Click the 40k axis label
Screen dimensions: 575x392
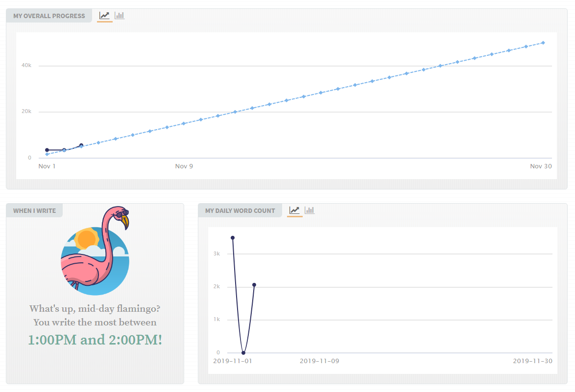coord(26,65)
